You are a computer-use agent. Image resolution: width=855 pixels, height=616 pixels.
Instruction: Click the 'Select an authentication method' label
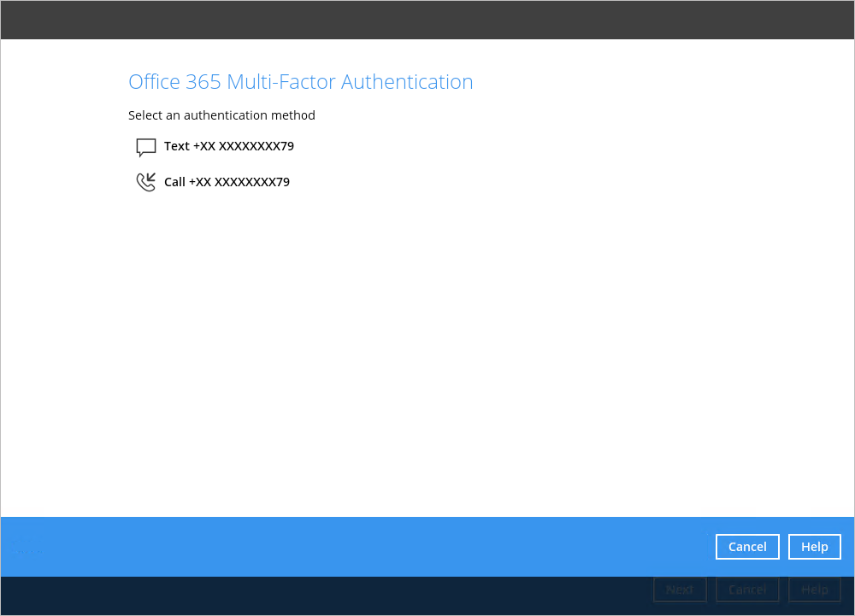[x=221, y=115]
